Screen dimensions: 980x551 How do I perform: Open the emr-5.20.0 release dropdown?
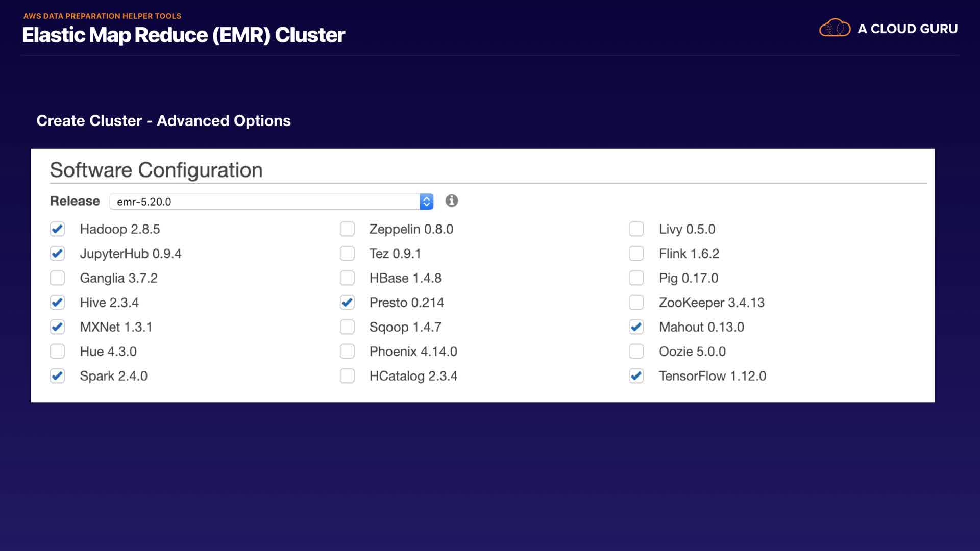[x=265, y=202]
